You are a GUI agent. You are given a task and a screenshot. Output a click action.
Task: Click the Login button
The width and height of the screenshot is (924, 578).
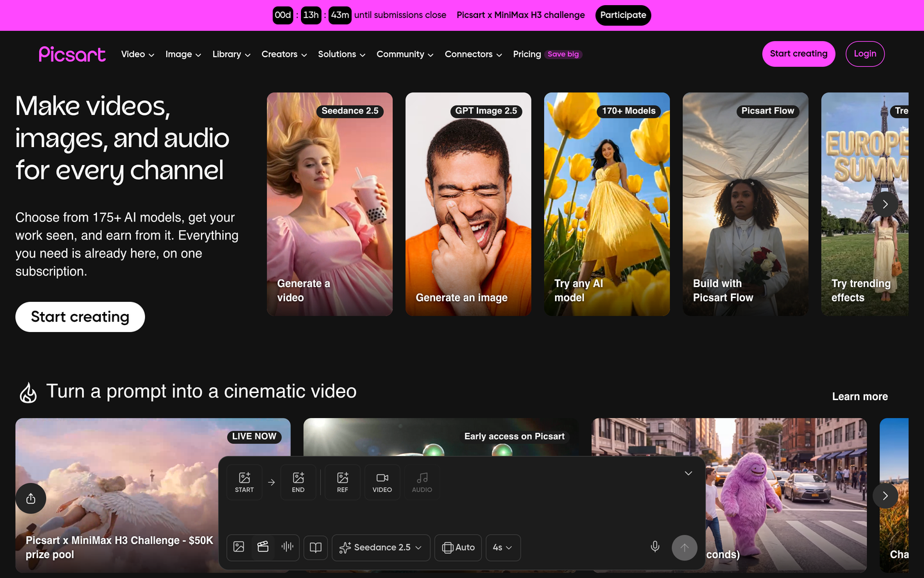coord(865,54)
